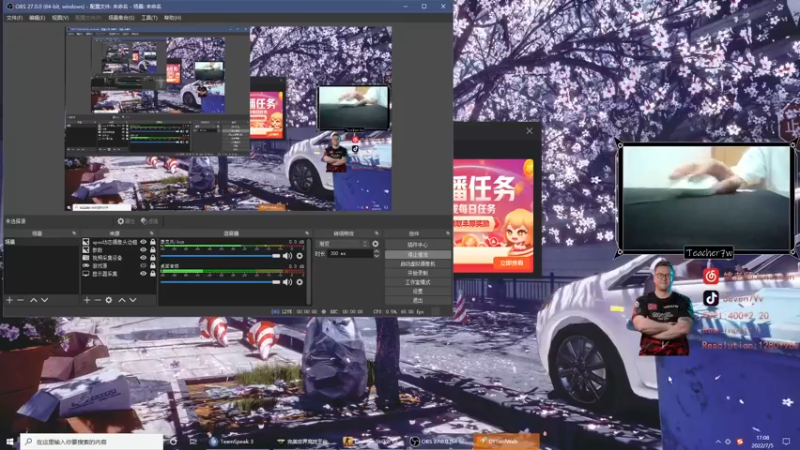Undock the 来源 panel via header icon
800x450 pixels.
point(152,233)
